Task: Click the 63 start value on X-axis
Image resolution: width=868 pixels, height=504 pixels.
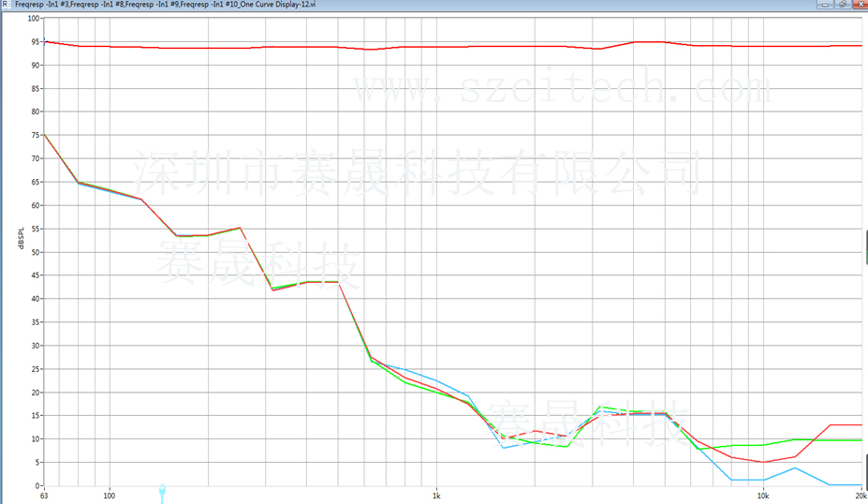Action: [44, 496]
